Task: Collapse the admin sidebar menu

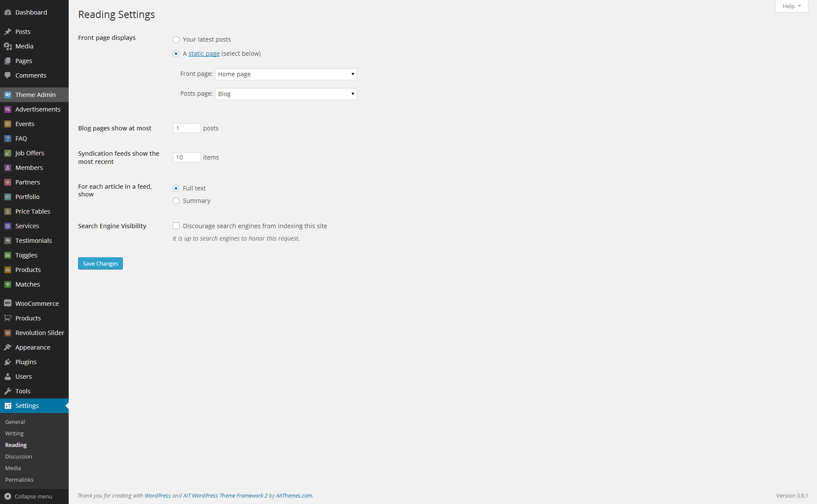Action: (28, 496)
